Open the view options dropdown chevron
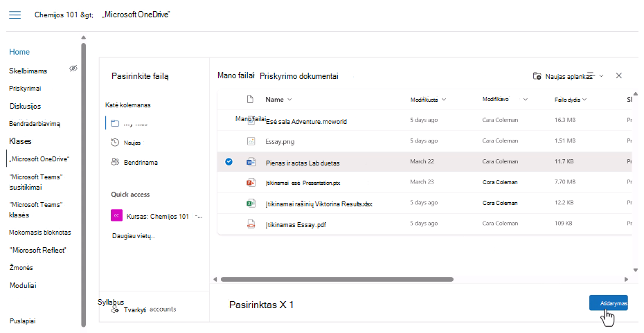Viewport: 644px width, 333px height. click(x=601, y=76)
